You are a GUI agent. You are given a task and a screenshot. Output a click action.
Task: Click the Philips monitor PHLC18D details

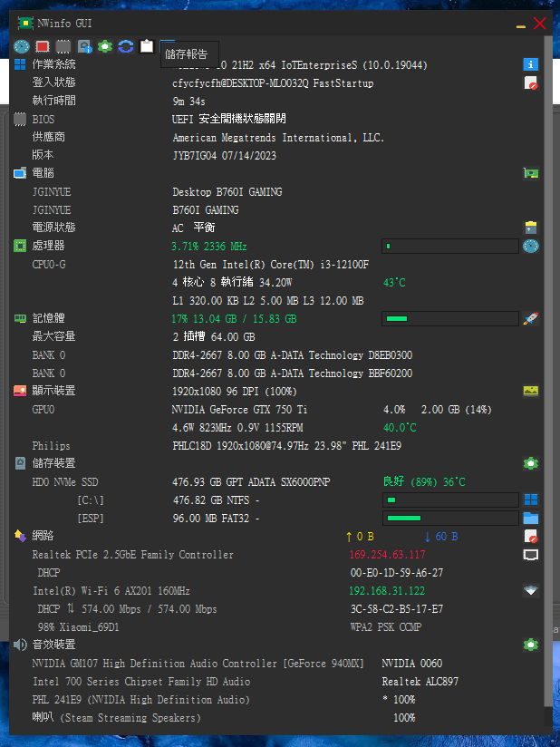pos(286,445)
